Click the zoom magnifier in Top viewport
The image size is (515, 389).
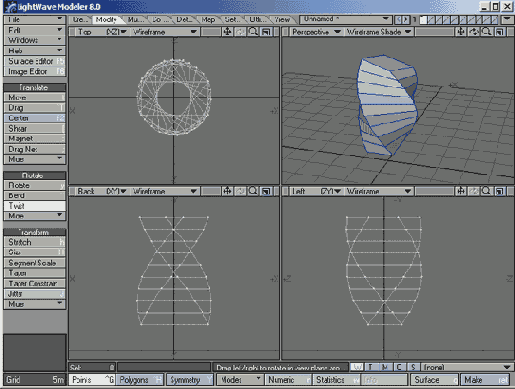pos(253,32)
